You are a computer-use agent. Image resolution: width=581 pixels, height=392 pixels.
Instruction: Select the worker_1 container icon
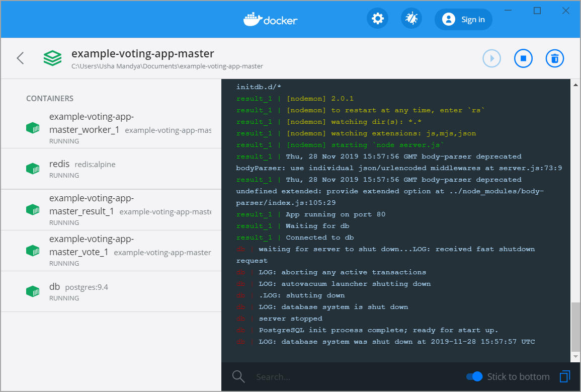(33, 127)
